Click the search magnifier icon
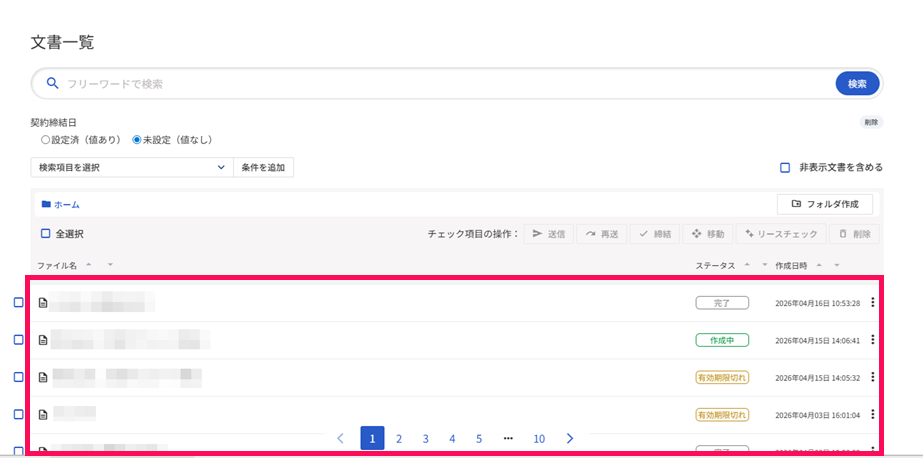This screenshot has height=458, width=923. point(52,84)
